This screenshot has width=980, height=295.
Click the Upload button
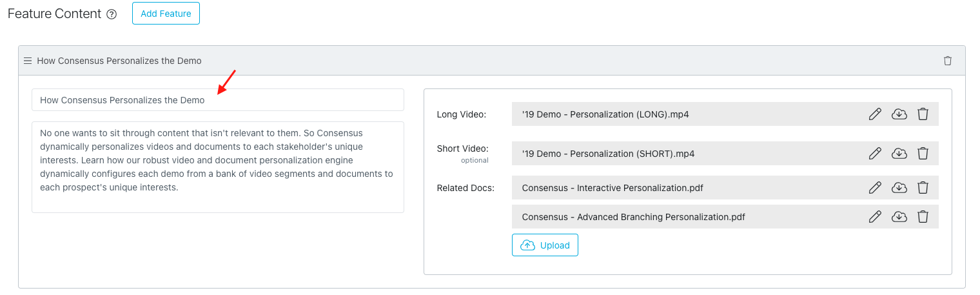point(545,245)
